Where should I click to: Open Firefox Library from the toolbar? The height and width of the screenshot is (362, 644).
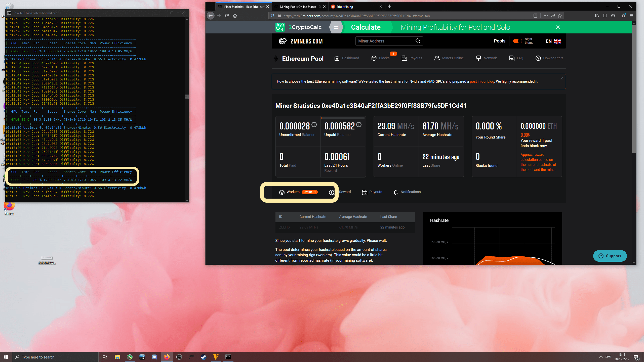click(597, 15)
